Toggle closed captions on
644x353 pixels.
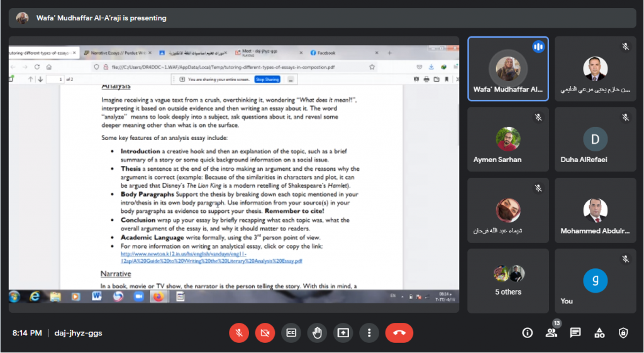[291, 333]
